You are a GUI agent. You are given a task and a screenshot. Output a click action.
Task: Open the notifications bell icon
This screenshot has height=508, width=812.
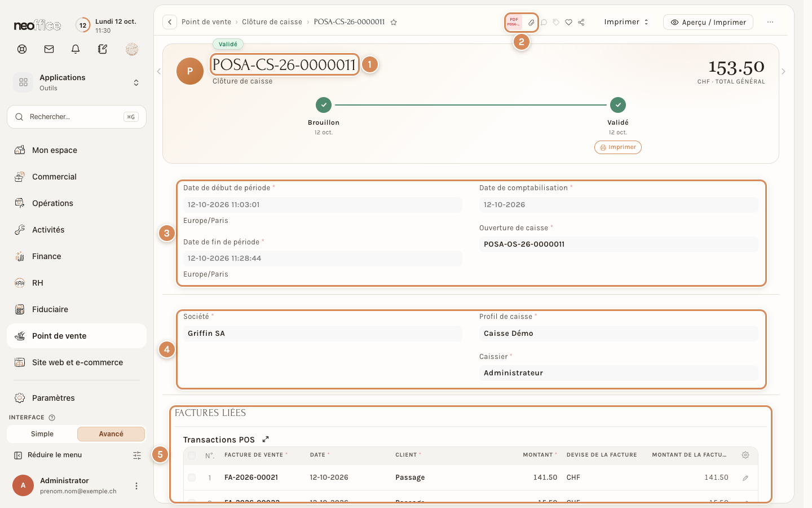pos(76,49)
